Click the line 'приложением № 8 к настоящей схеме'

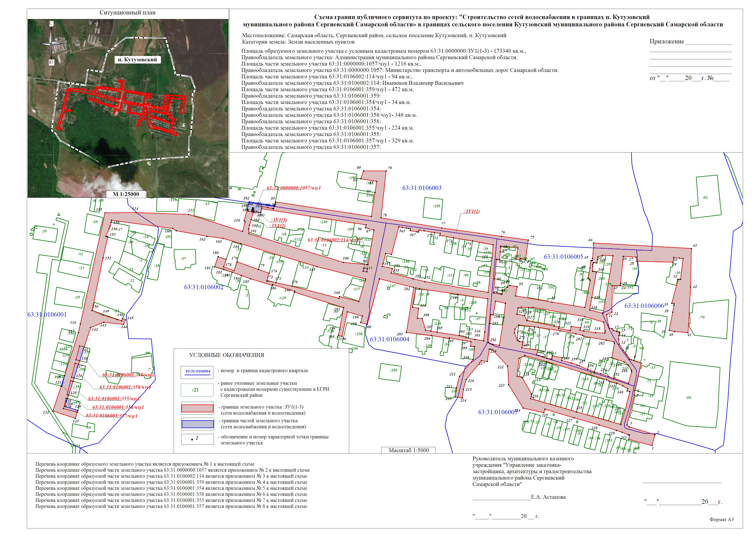click(x=171, y=506)
